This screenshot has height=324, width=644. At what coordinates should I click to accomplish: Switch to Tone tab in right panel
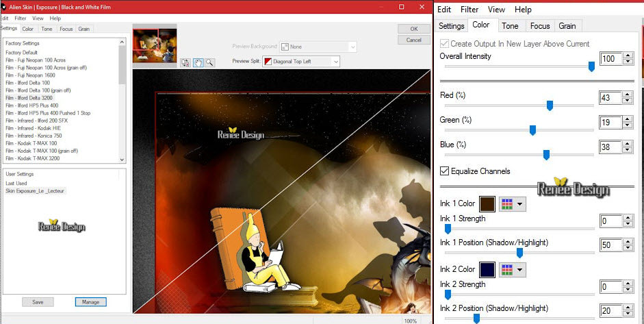point(510,26)
